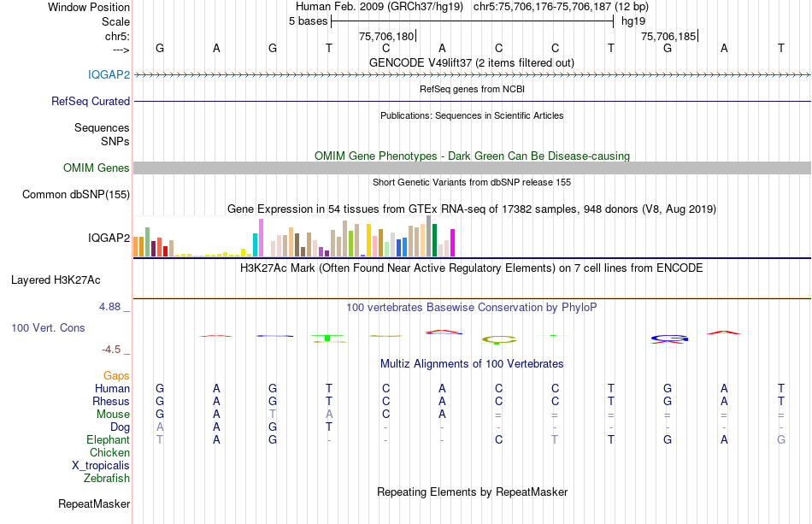This screenshot has width=812, height=524.
Task: Open the RefSeq Curated track label
Action: pyautogui.click(x=90, y=101)
